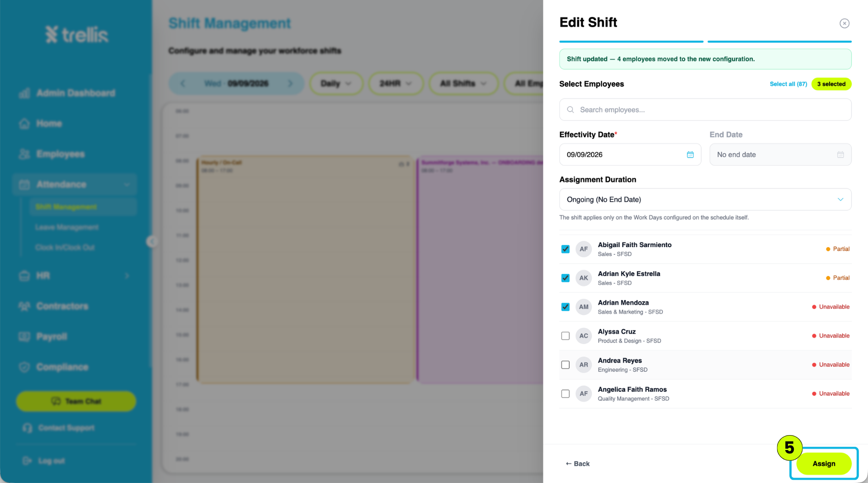This screenshot has height=483, width=868.
Task: Click the HR sidebar icon
Action: [24, 276]
